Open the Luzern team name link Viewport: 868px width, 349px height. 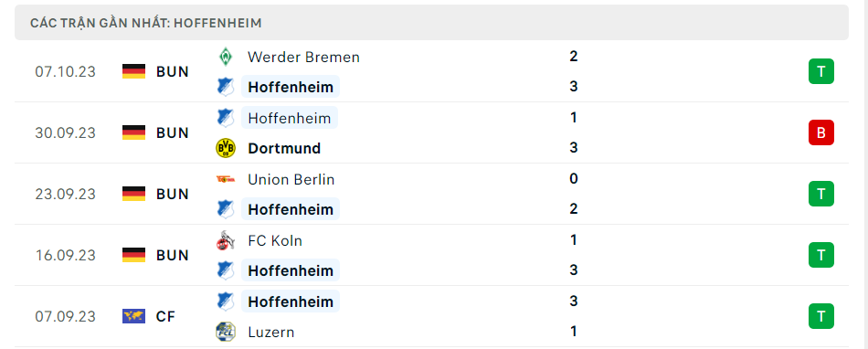[270, 332]
